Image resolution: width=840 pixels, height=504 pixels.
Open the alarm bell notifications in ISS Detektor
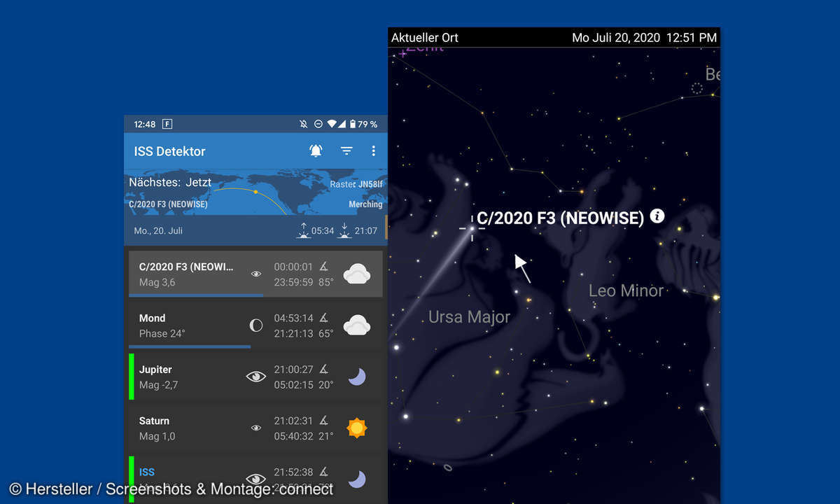pyautogui.click(x=316, y=150)
